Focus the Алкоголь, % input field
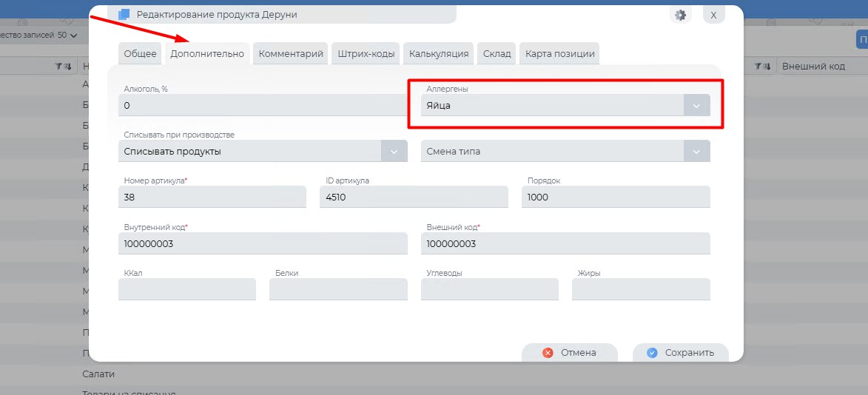The width and height of the screenshot is (868, 395). 263,106
